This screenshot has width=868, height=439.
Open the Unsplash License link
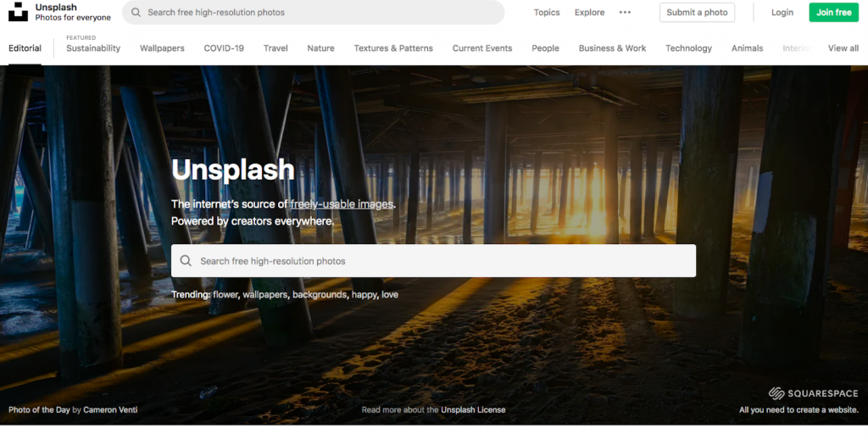point(473,410)
